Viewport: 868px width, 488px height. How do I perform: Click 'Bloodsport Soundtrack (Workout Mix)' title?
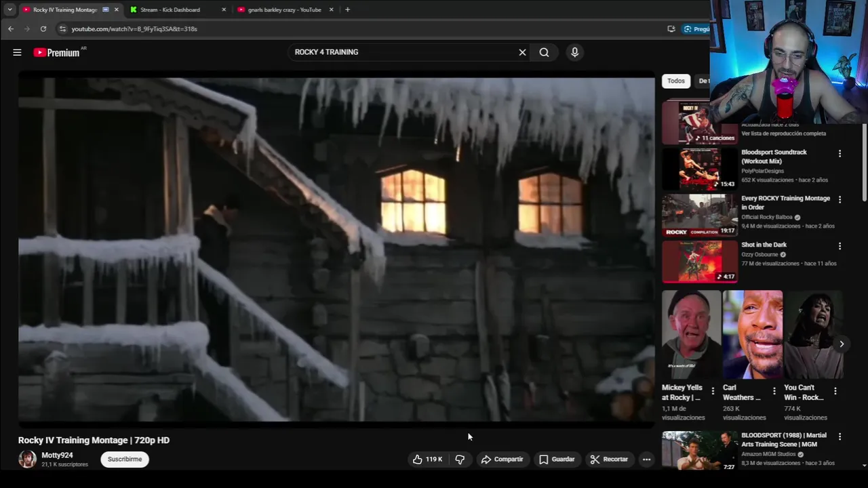pos(774,157)
